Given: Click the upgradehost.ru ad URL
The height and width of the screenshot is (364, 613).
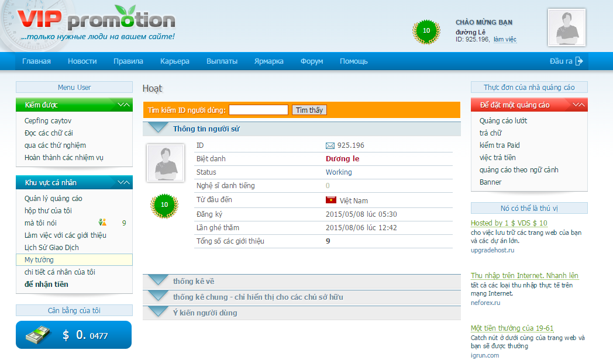Looking at the screenshot, I should click(x=493, y=250).
